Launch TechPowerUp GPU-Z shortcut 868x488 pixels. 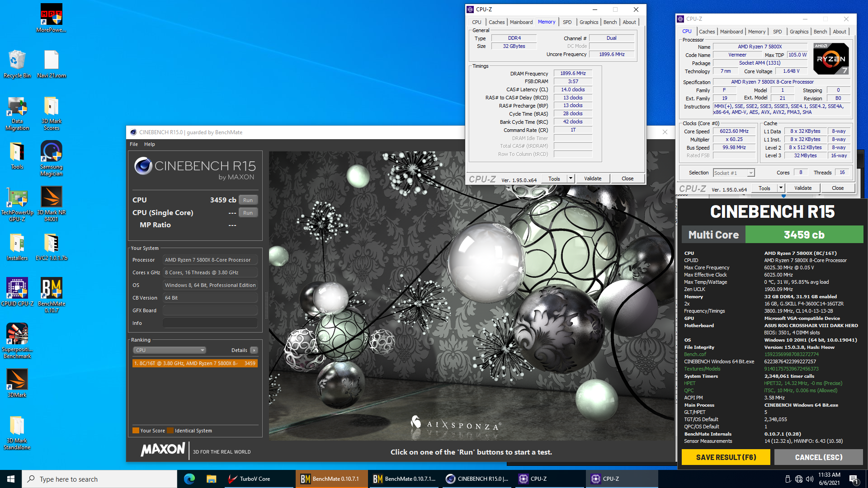point(17,204)
